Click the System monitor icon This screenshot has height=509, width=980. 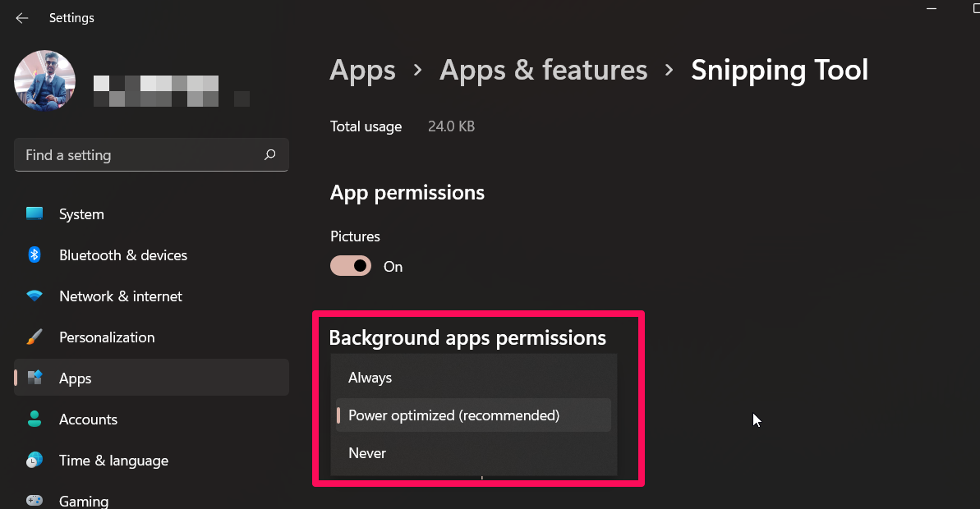click(x=35, y=214)
